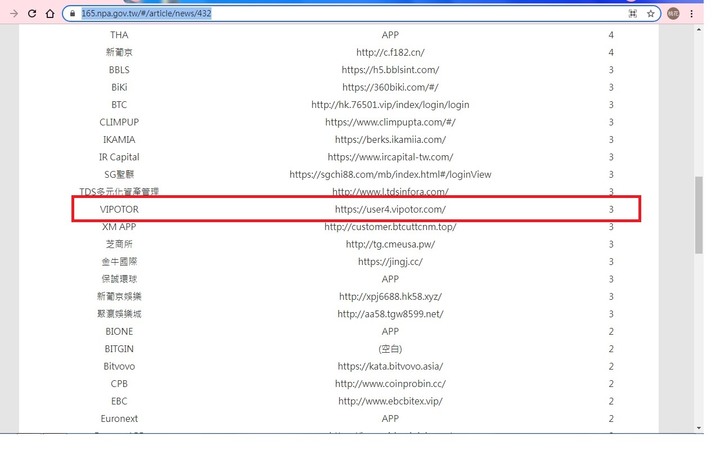Open the user profile avatar
The image size is (720, 450).
(x=673, y=14)
